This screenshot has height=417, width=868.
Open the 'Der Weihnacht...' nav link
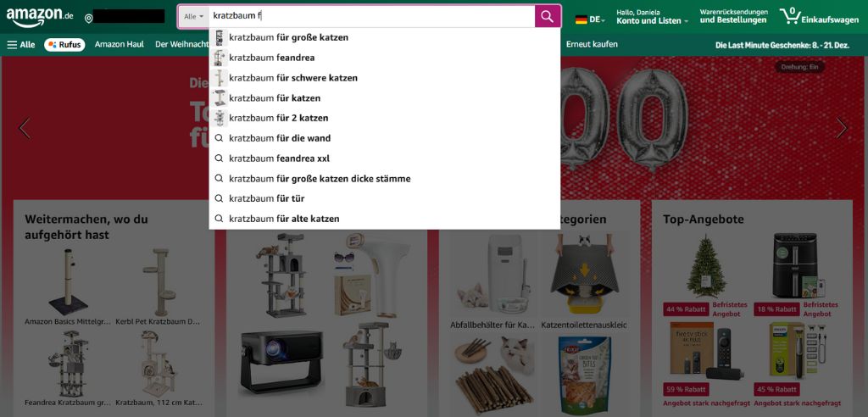click(x=181, y=44)
